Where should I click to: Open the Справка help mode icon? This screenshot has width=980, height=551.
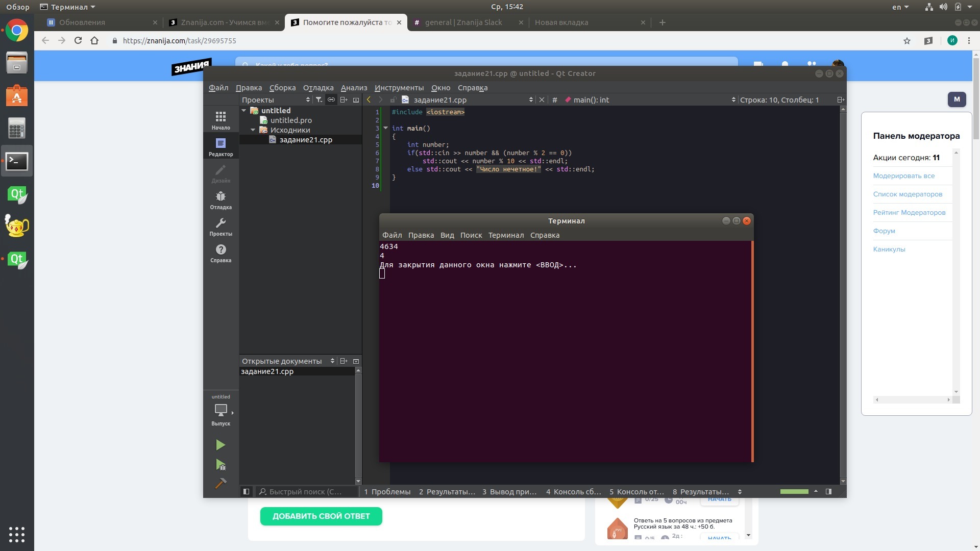[220, 253]
